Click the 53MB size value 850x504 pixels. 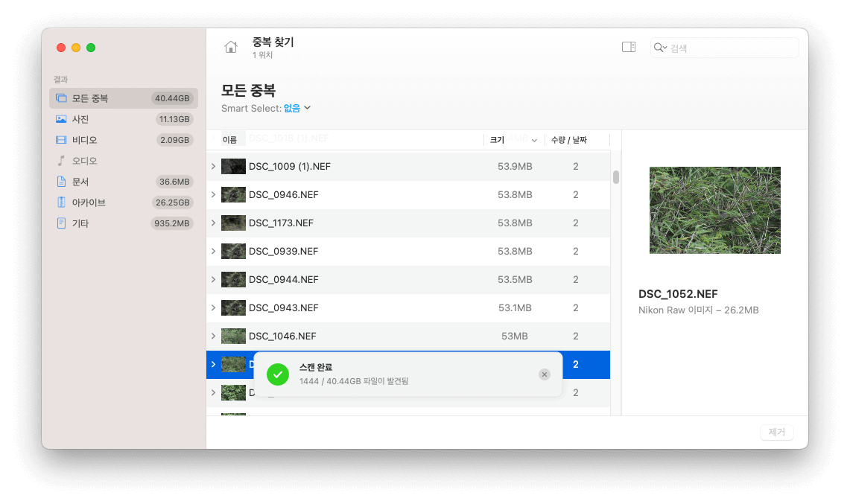click(x=515, y=336)
